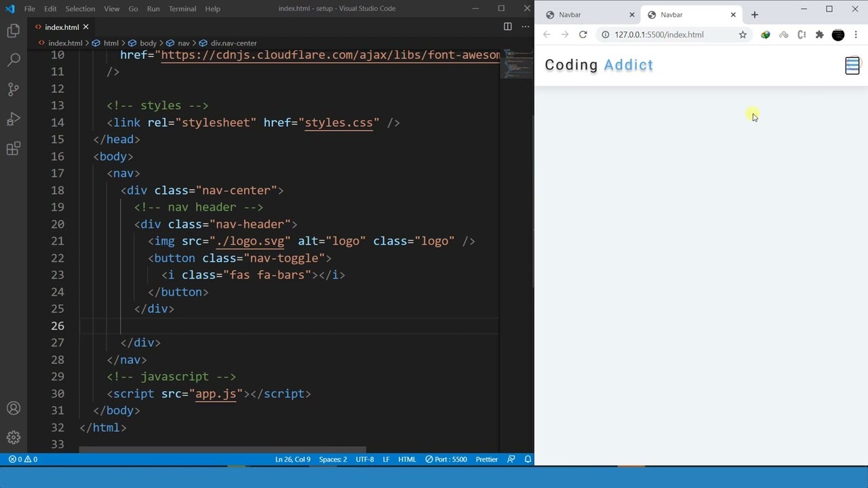
Task: Click index.html in the breadcrumb
Action: (x=65, y=43)
